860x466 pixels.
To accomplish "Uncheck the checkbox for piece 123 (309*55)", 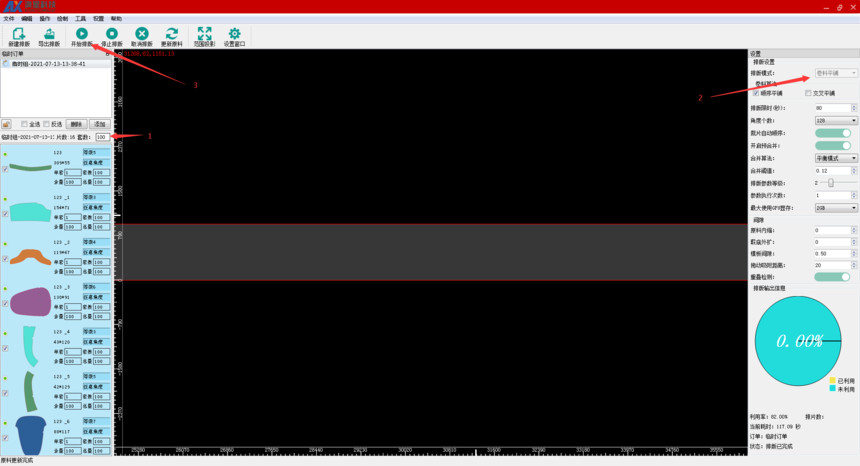I will [5, 169].
